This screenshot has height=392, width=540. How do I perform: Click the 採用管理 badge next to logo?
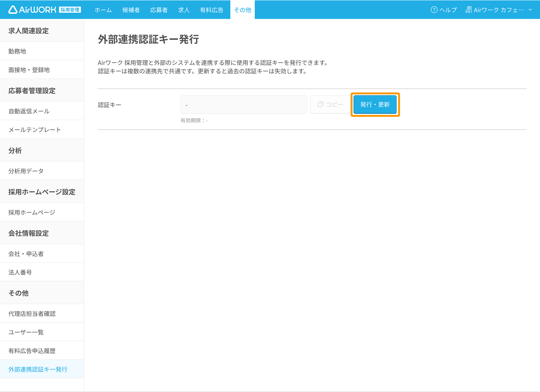point(70,10)
